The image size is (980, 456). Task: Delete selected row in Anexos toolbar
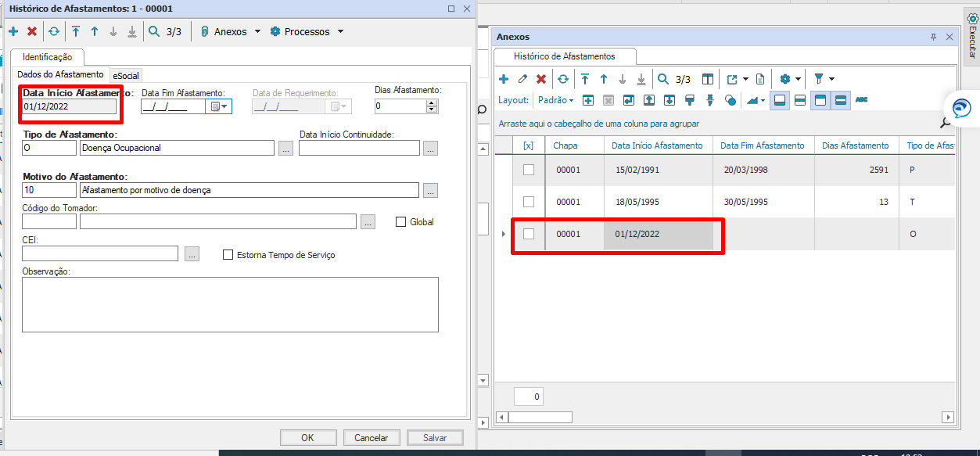point(540,79)
